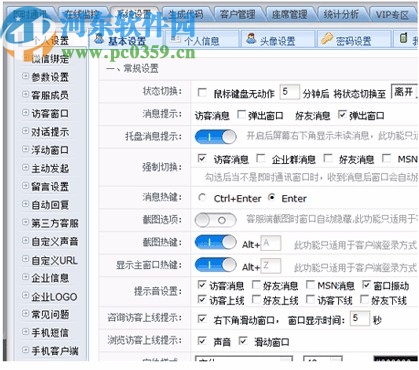The width and height of the screenshot is (419, 370).
Task: Toggle the 截图热键 switch
Action: click(x=216, y=242)
